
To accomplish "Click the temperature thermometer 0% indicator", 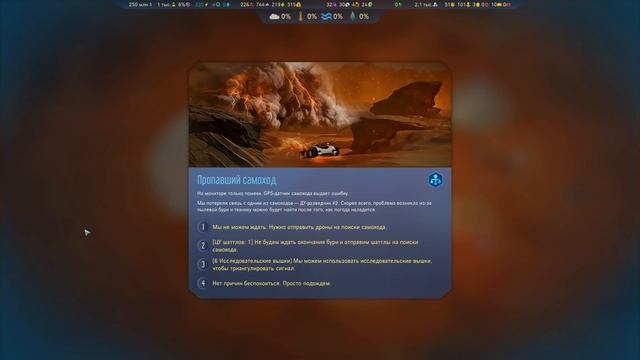I will click(307, 17).
